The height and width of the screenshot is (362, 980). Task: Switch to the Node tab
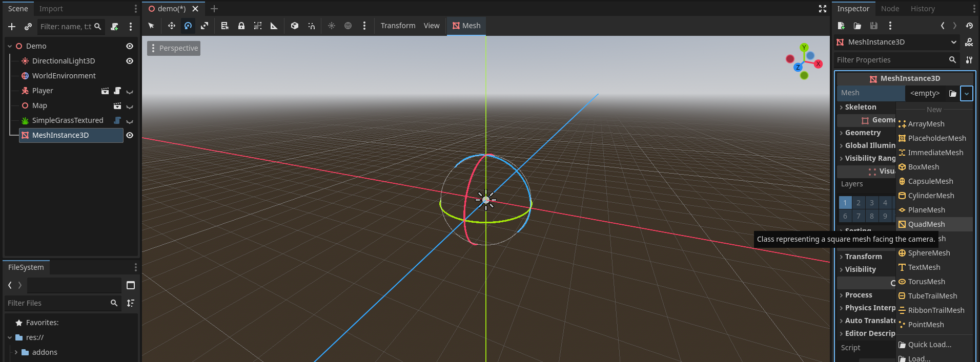click(x=890, y=9)
